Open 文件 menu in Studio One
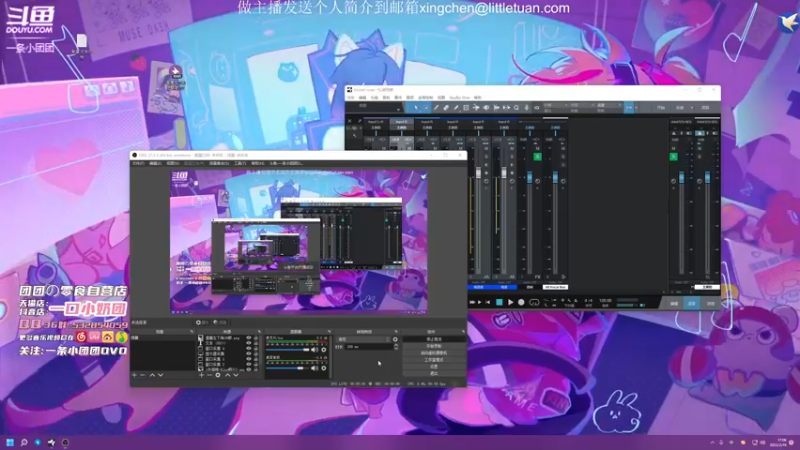 coord(351,97)
